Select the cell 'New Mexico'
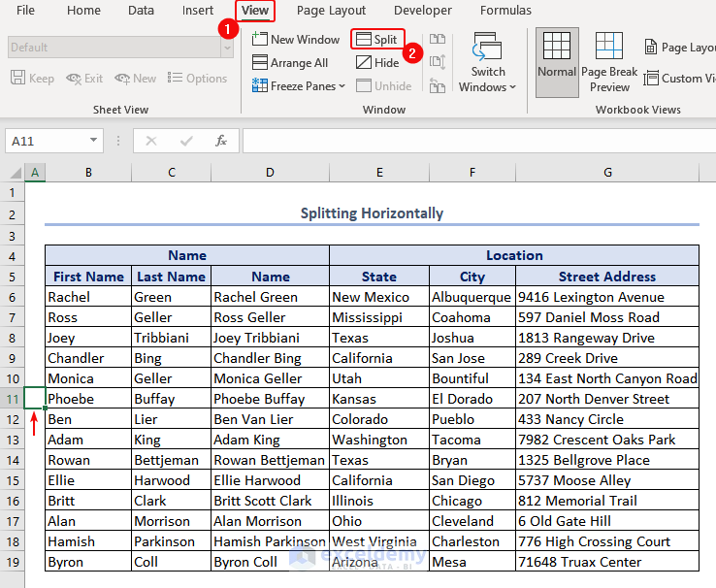Viewport: 716px width, 588px height. pos(379,297)
